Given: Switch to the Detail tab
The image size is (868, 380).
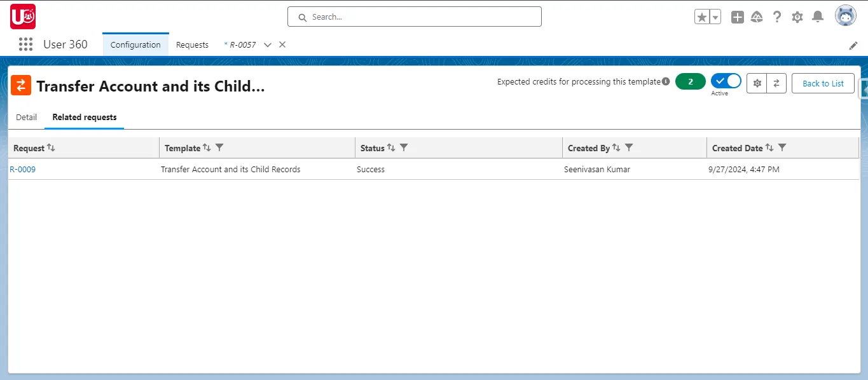Looking at the screenshot, I should coord(26,117).
